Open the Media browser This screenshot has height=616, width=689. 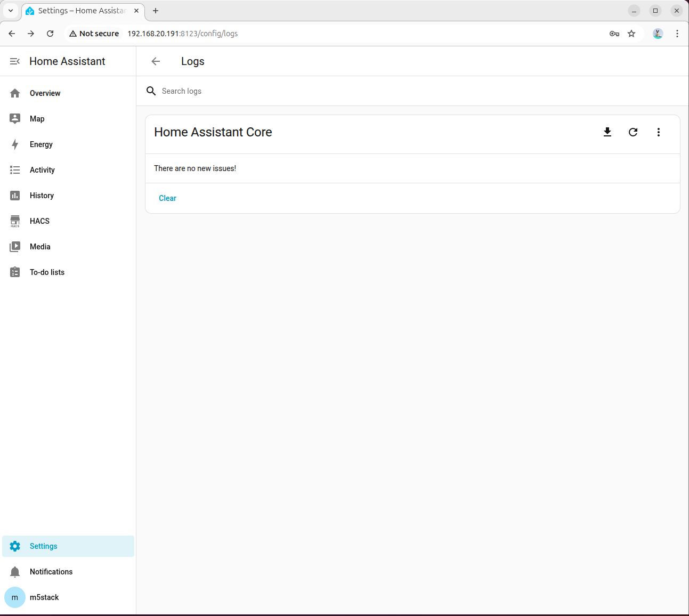(40, 247)
